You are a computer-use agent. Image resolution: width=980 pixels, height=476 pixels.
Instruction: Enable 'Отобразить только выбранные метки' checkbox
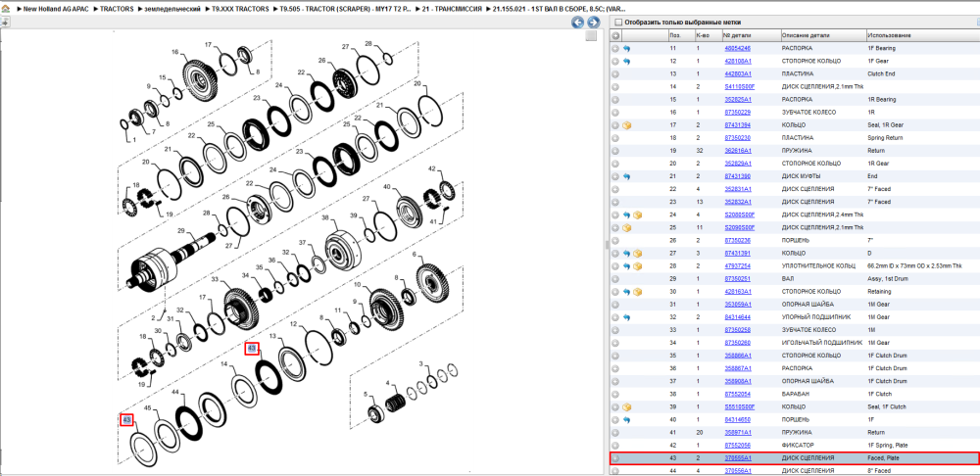pos(618,23)
